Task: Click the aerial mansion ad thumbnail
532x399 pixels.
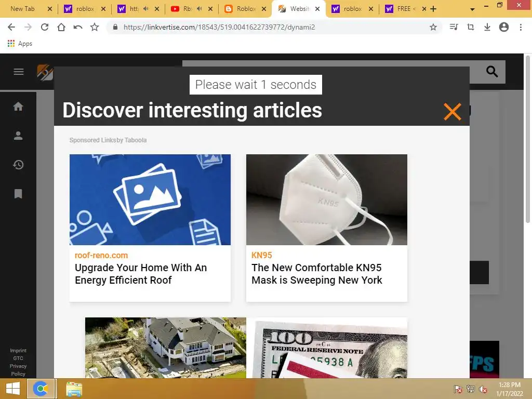Action: (166, 348)
